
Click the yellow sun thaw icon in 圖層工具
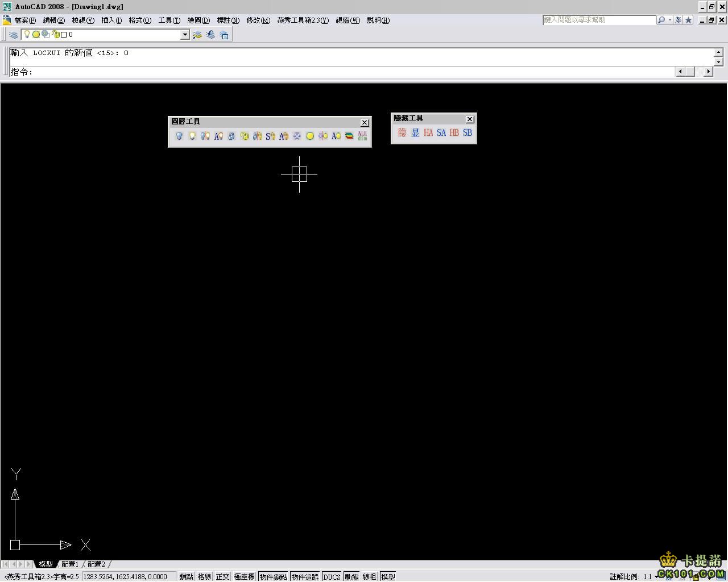[310, 136]
